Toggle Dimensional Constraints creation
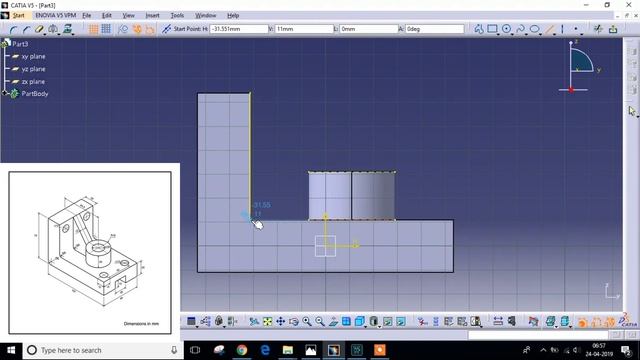 (150, 29)
